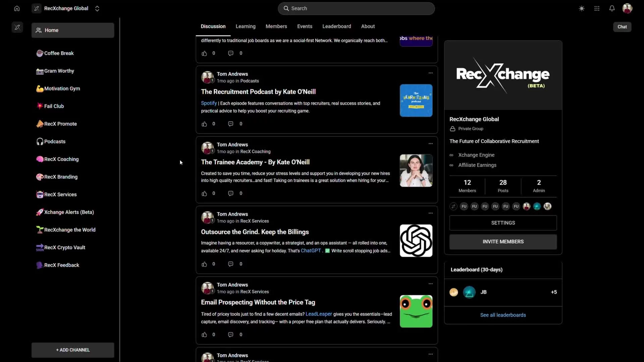Comment on the Recruitment Podcast post
The height and width of the screenshot is (362, 644).
point(231,124)
